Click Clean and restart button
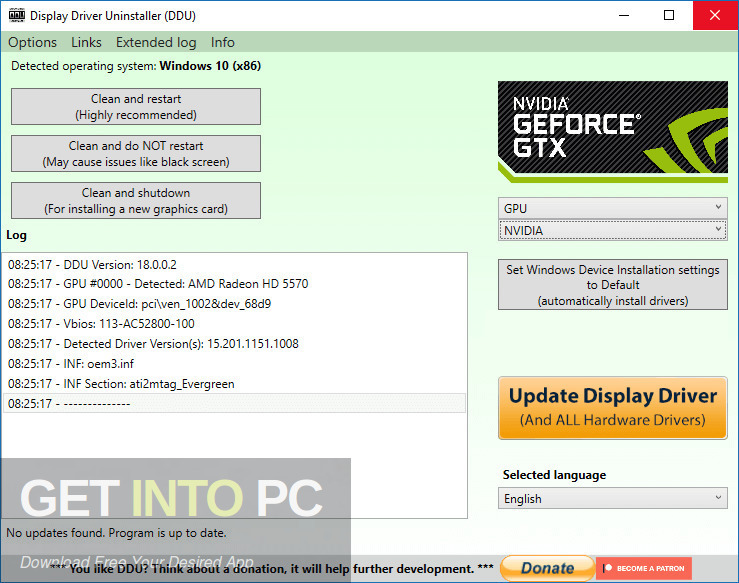The width and height of the screenshot is (739, 583). pyautogui.click(x=136, y=107)
